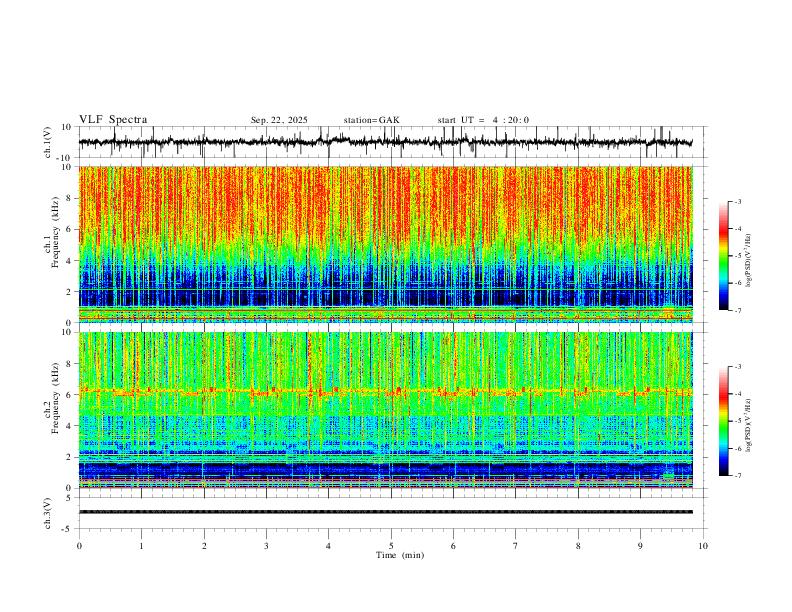Image resolution: width=792 pixels, height=612 pixels.
Task: Click time axis tick label "7"
Action: point(516,546)
